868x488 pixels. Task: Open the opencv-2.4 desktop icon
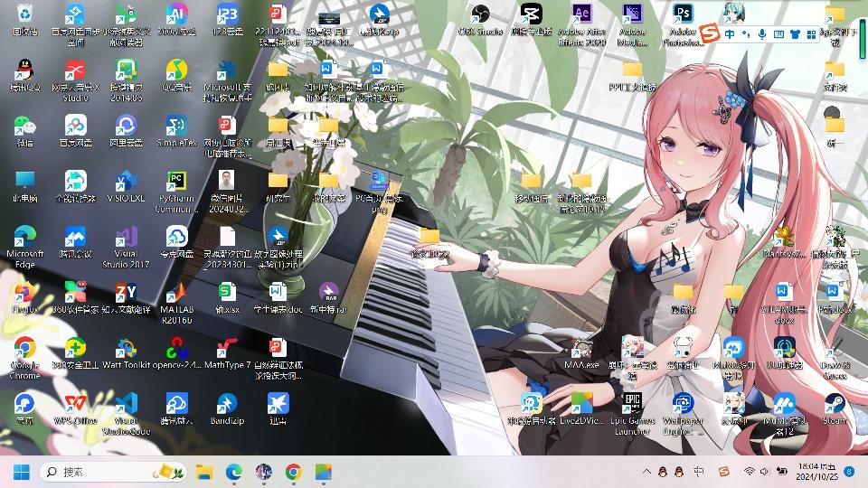point(176,353)
